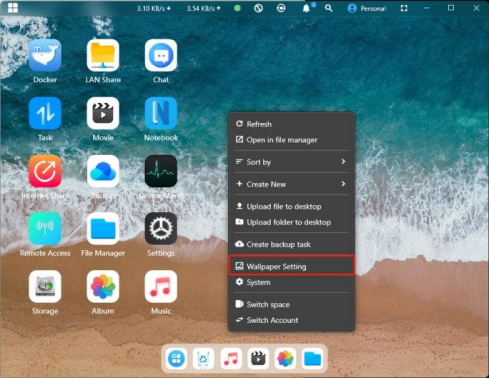The height and width of the screenshot is (378, 489).
Task: Click the notification bell icon
Action: (306, 8)
